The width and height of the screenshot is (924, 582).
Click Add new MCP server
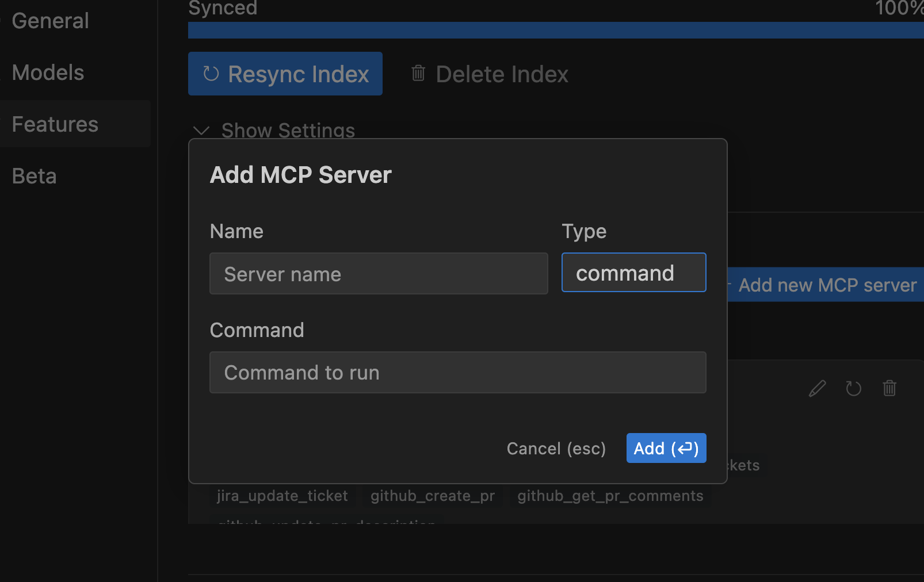tap(827, 285)
